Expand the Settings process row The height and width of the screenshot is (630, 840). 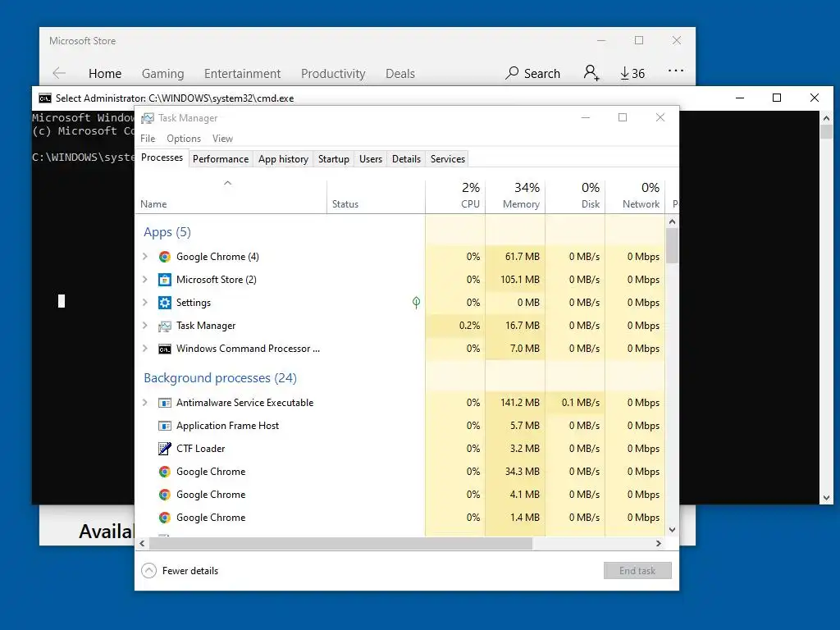144,303
